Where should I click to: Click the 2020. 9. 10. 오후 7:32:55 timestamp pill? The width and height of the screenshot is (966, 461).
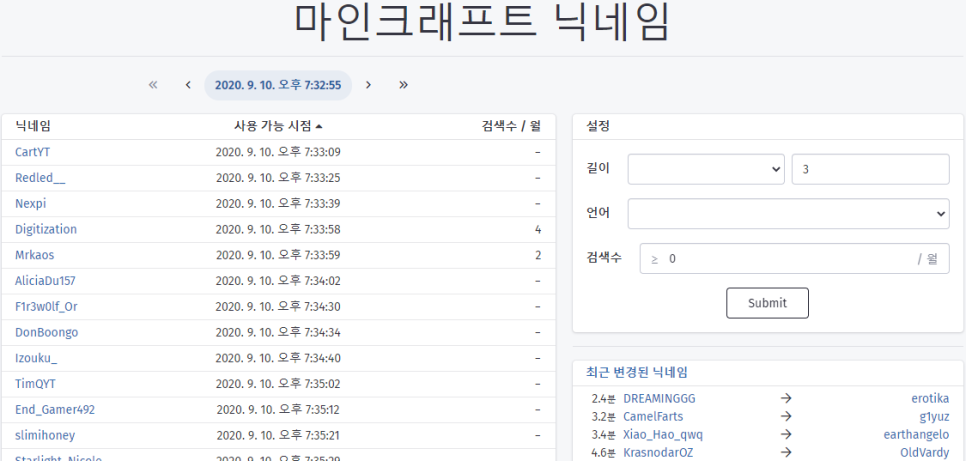tap(278, 85)
